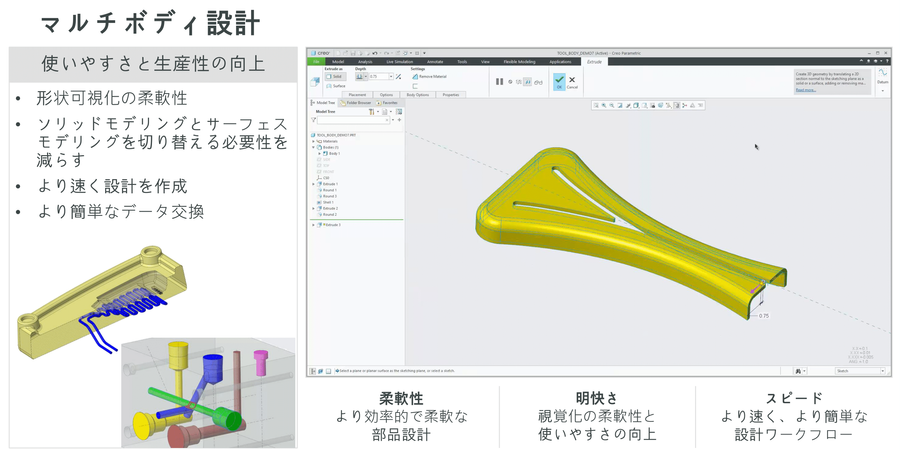Click the Remove Material option
Viewport: 900px width, 450px height.
(x=430, y=76)
